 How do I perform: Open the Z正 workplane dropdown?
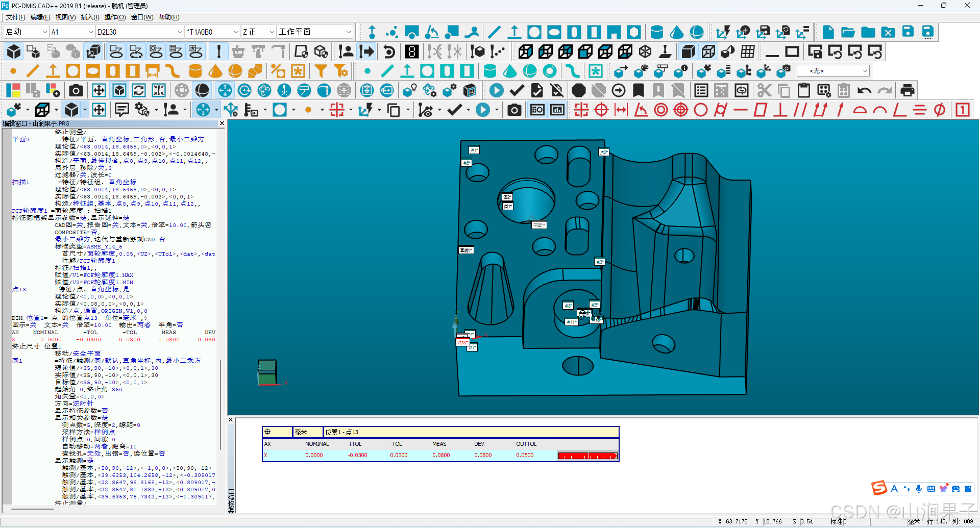coord(272,32)
